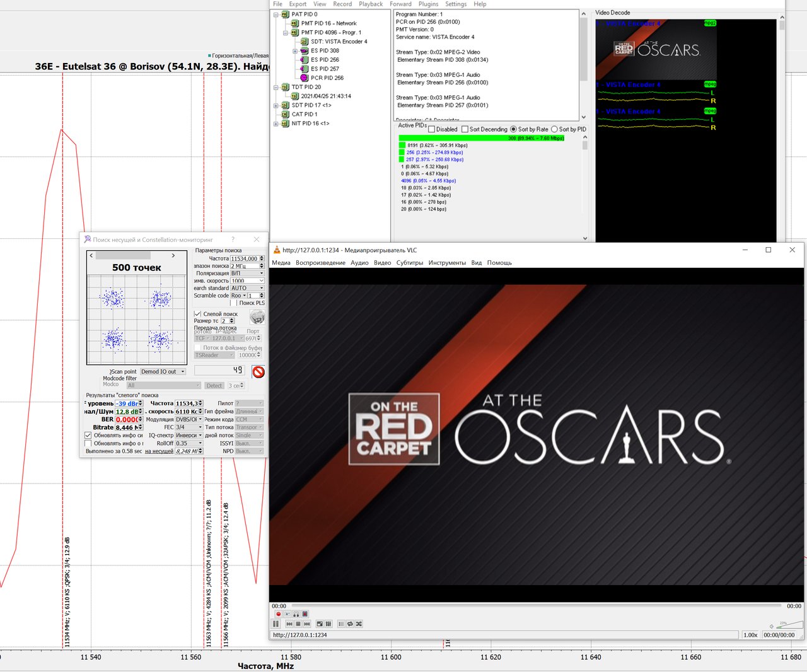
Task: Toggle Поток в файзмер буфер checkbox
Action: pos(198,347)
